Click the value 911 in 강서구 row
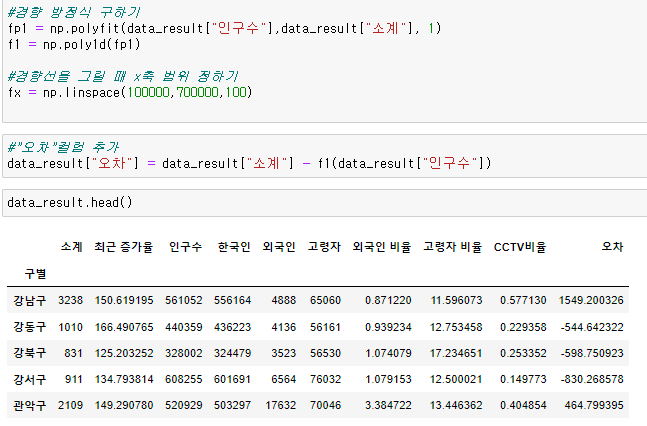The width and height of the screenshot is (647, 426). (74, 379)
